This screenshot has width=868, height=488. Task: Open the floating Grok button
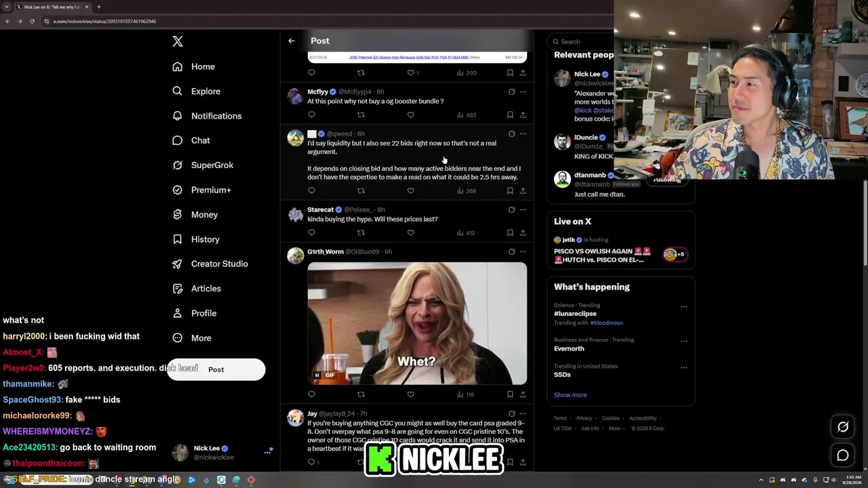[x=843, y=427]
